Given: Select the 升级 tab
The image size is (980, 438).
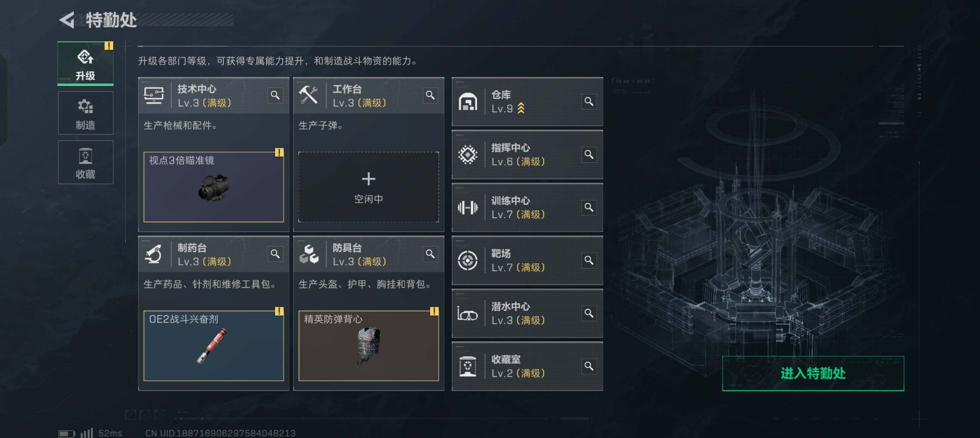Looking at the screenshot, I should [x=85, y=64].
